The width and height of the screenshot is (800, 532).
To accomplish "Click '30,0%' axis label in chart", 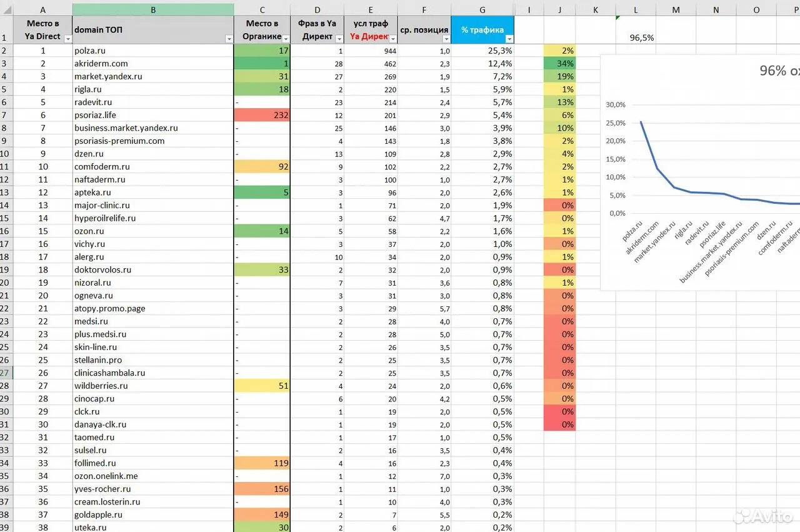I will tap(616, 105).
